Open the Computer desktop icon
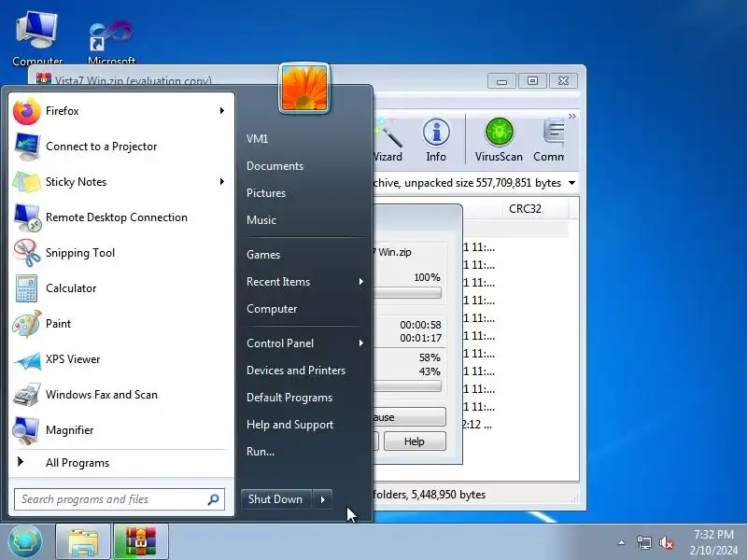 pyautogui.click(x=37, y=37)
